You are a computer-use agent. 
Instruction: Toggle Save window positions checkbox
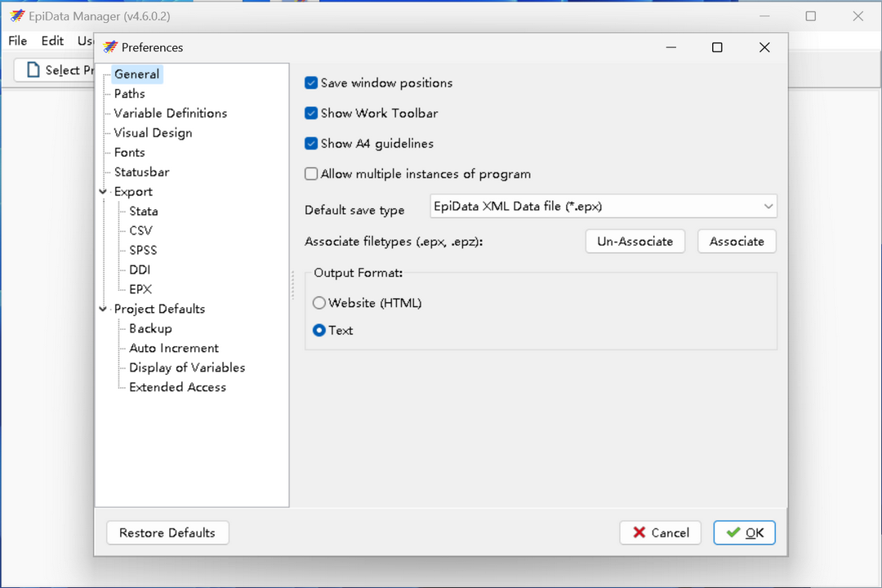pos(311,83)
